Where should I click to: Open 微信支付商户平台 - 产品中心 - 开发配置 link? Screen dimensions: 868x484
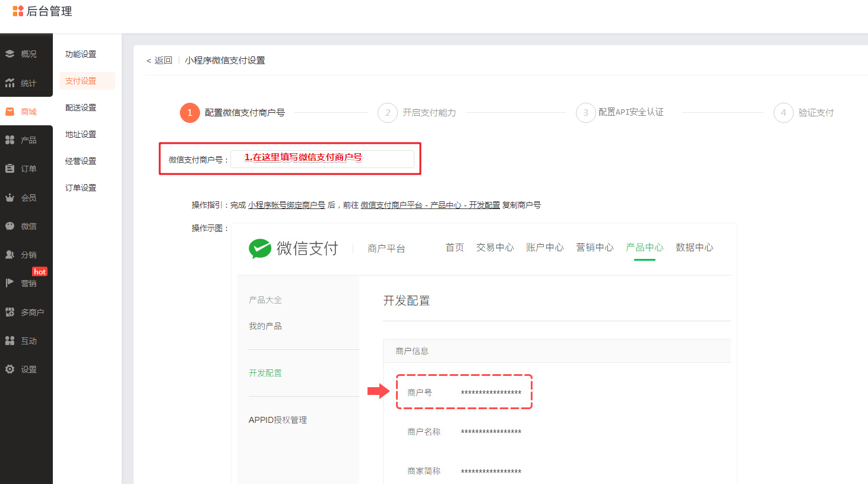(430, 205)
